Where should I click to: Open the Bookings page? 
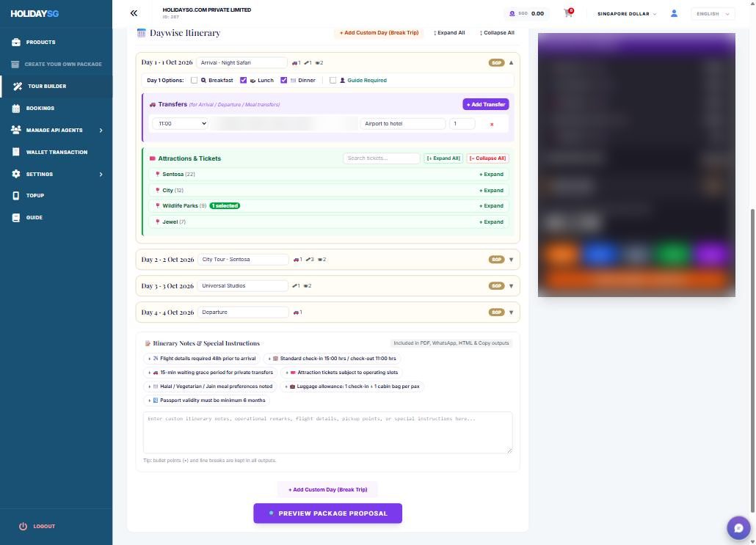(40, 109)
